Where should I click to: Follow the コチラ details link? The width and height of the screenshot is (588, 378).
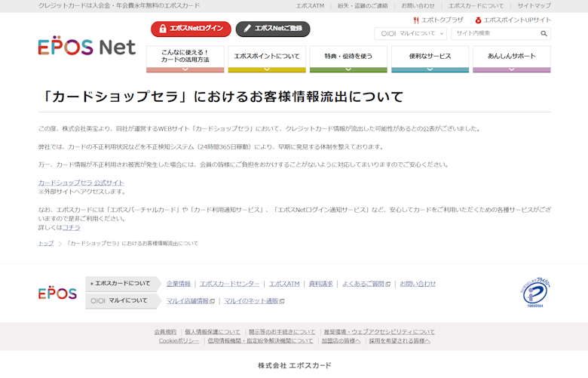coord(71,227)
